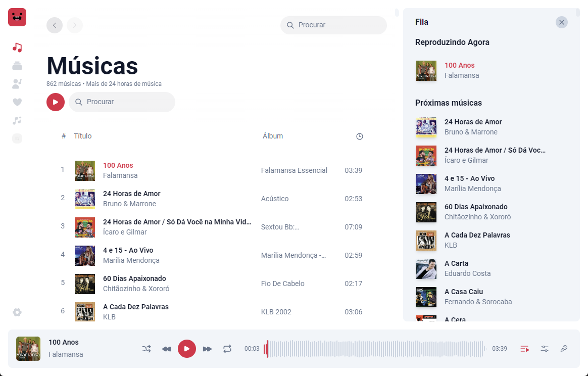Screen dimensions: 588x376
Task: Open the Artists sidebar icon
Action: tap(17, 84)
